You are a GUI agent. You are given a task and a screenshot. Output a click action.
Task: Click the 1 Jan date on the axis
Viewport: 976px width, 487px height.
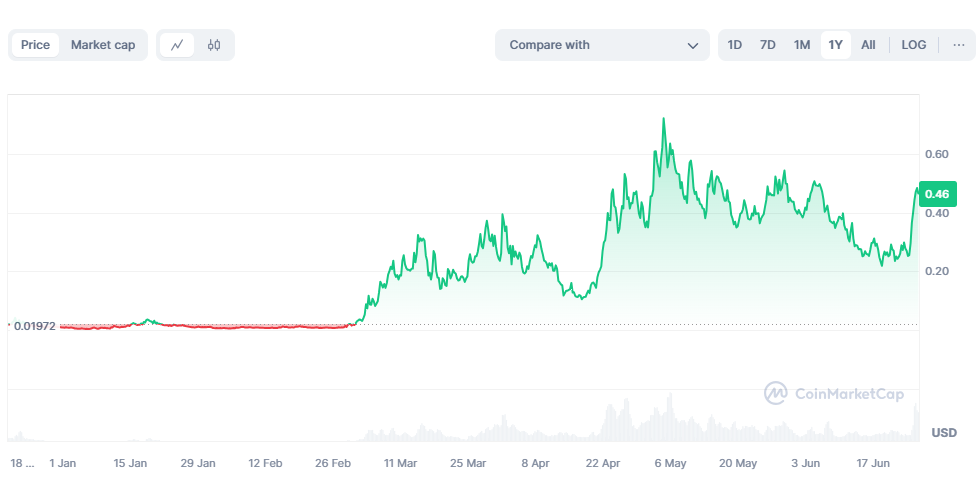[x=63, y=464]
